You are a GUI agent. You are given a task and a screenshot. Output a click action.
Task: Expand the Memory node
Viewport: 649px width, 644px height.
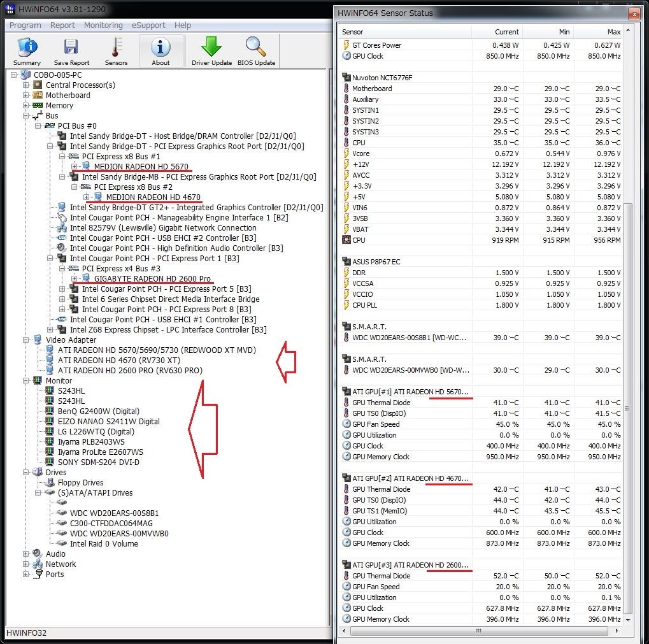pyautogui.click(x=25, y=106)
